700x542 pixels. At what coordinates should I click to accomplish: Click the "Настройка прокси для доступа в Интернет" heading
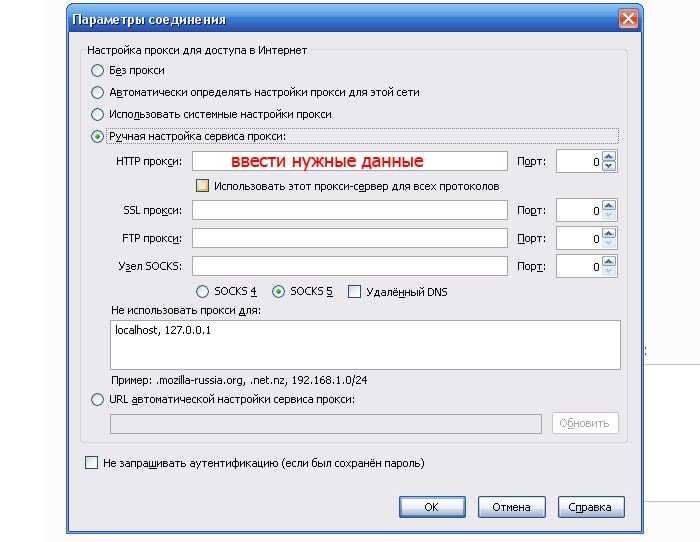coord(197,50)
